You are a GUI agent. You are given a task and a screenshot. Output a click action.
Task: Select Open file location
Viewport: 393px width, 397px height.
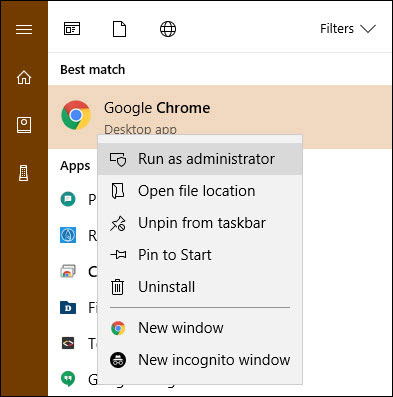[x=200, y=191]
